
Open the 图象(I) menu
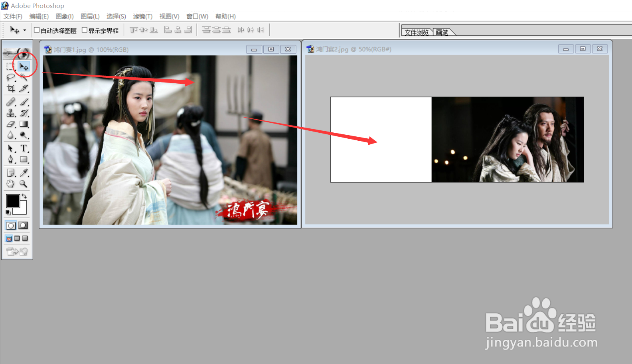[x=65, y=16]
